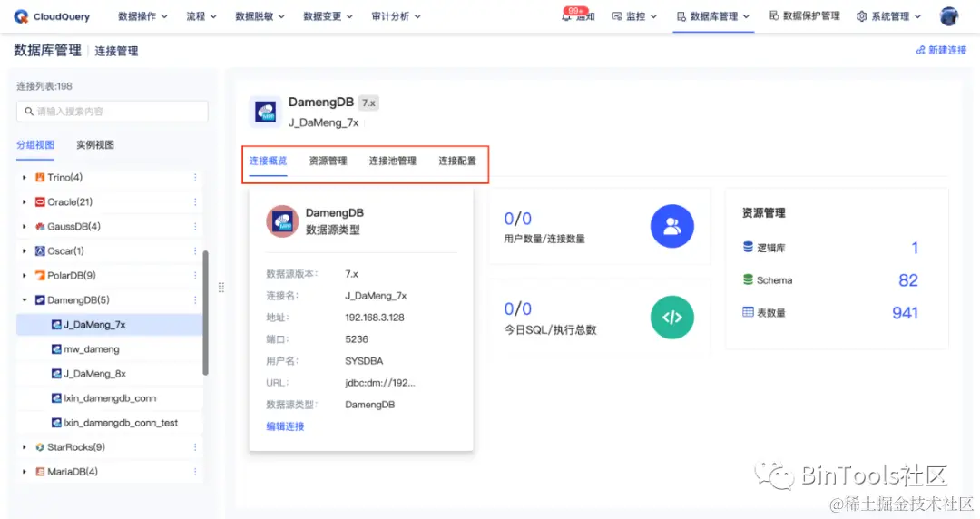This screenshot has height=519, width=980.
Task: Click the DamengDB round card logo
Action: tap(282, 220)
